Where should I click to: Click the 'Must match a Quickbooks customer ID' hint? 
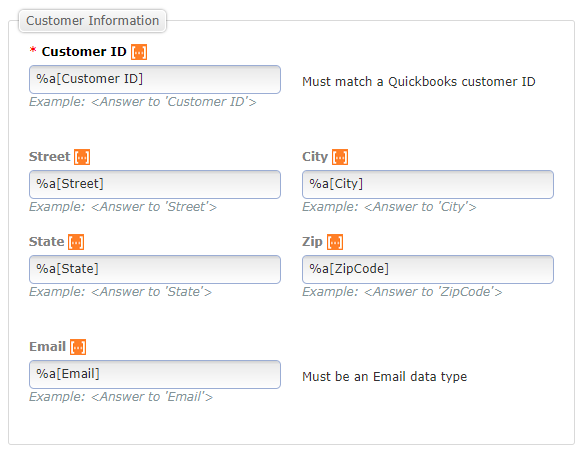419,81
